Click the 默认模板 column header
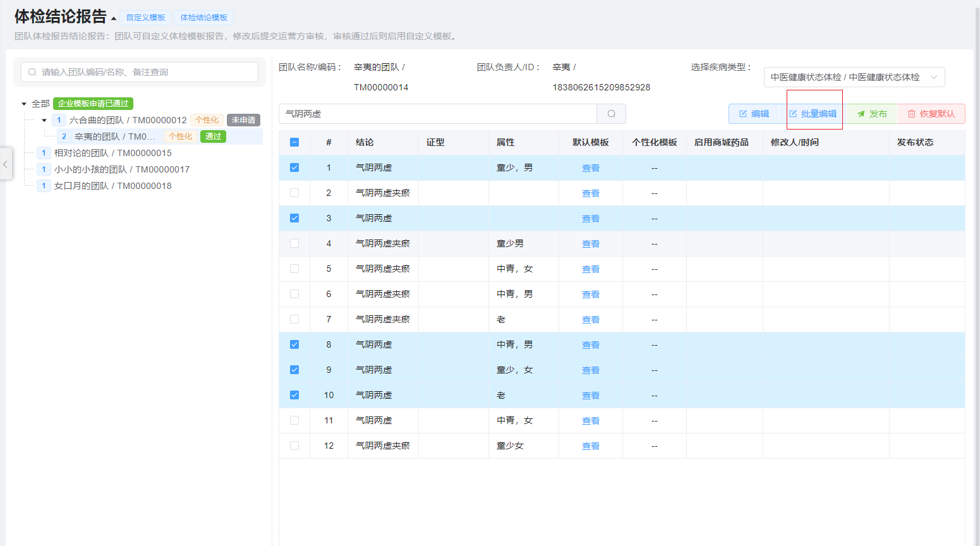 pos(591,142)
